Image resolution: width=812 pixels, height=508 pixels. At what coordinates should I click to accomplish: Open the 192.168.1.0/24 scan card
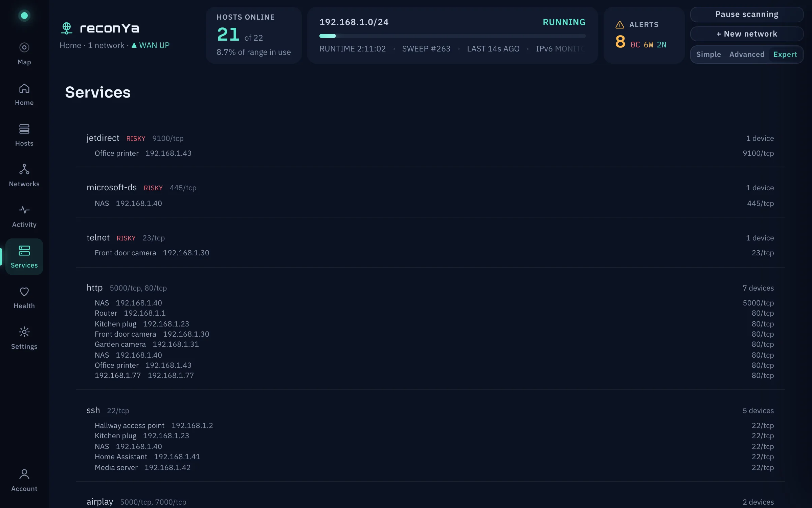452,35
